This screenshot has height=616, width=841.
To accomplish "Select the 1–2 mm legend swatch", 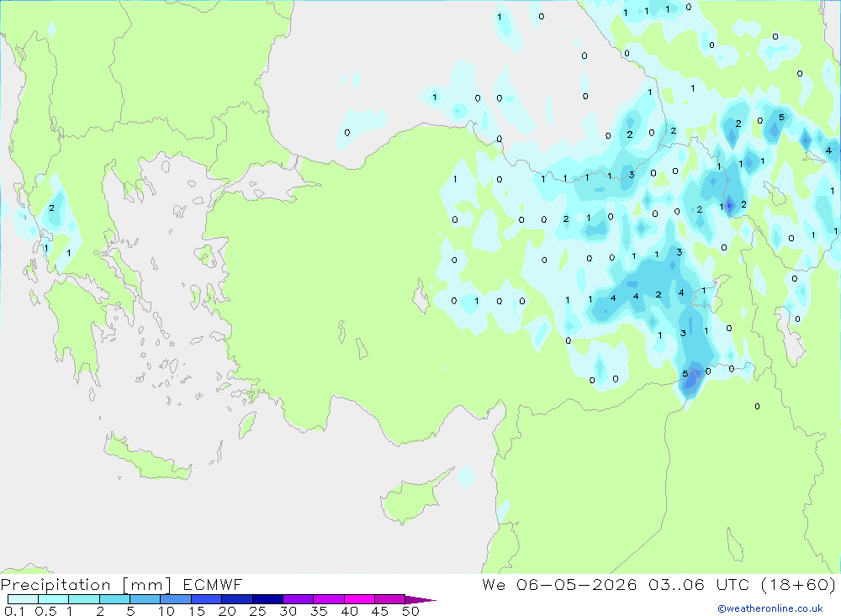I will click(x=84, y=599).
